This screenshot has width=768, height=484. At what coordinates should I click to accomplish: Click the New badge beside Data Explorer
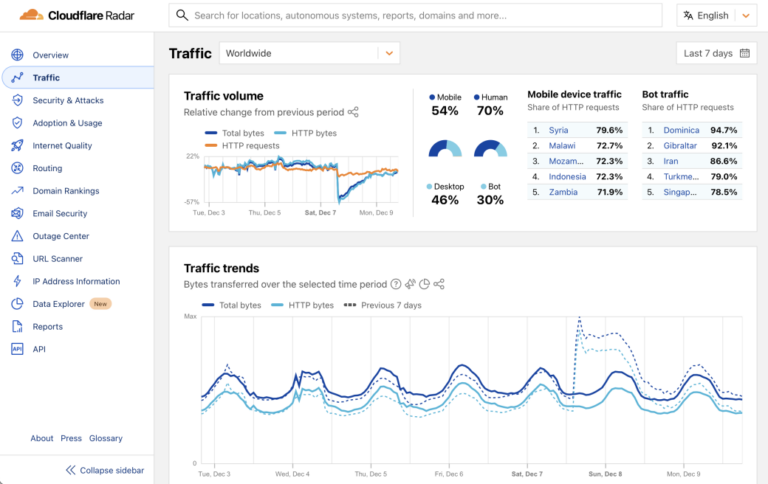[100, 304]
